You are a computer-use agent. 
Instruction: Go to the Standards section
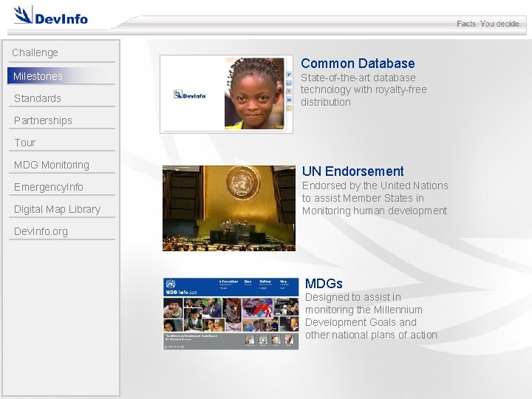click(62, 98)
